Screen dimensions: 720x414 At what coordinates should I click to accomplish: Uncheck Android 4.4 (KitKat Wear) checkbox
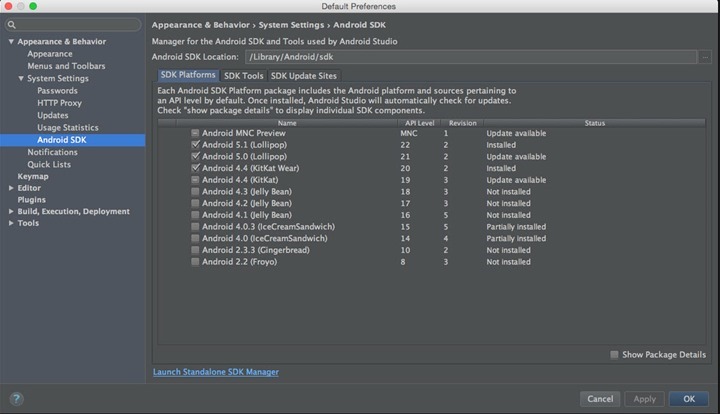coord(195,168)
